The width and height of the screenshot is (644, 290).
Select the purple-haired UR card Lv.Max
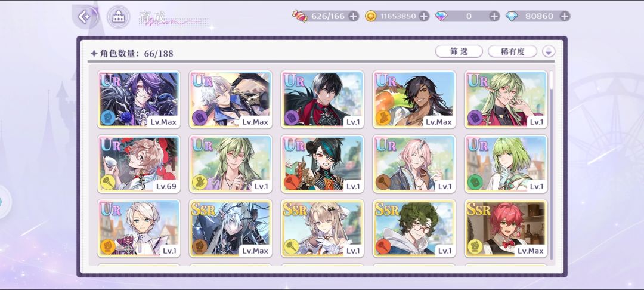[x=138, y=100]
